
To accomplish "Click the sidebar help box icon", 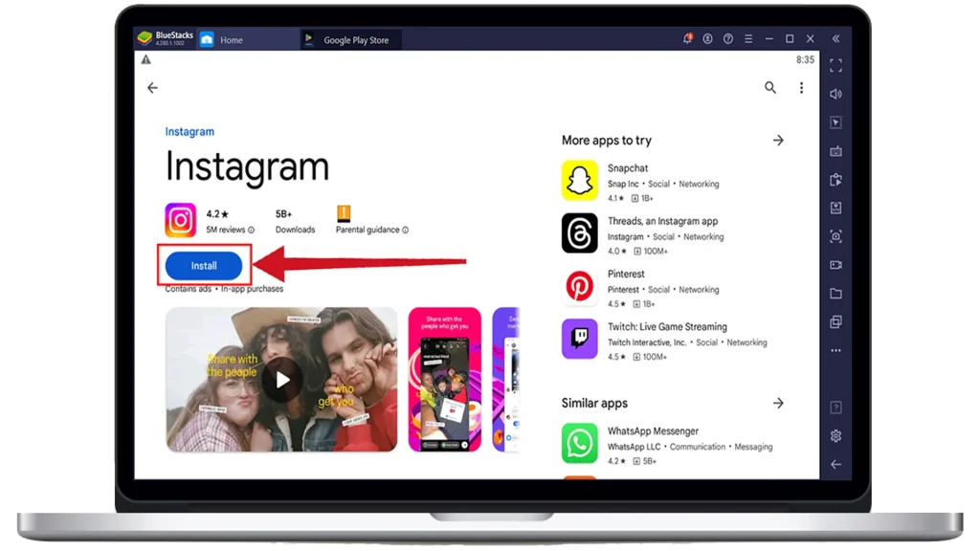I will [x=835, y=408].
